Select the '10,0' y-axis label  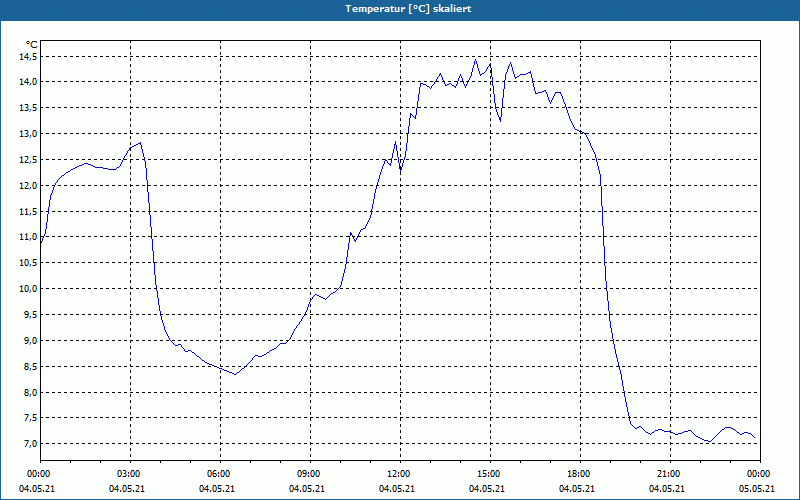click(x=28, y=289)
